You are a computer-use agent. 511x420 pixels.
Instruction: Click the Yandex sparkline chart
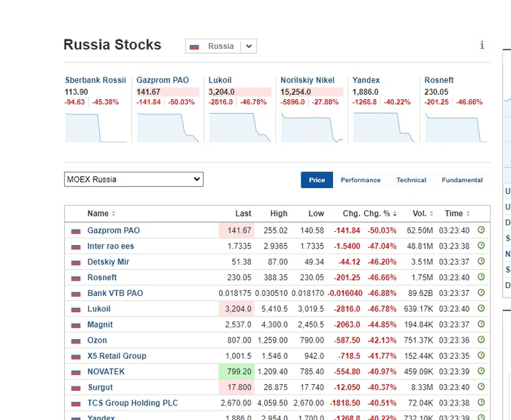[383, 128]
